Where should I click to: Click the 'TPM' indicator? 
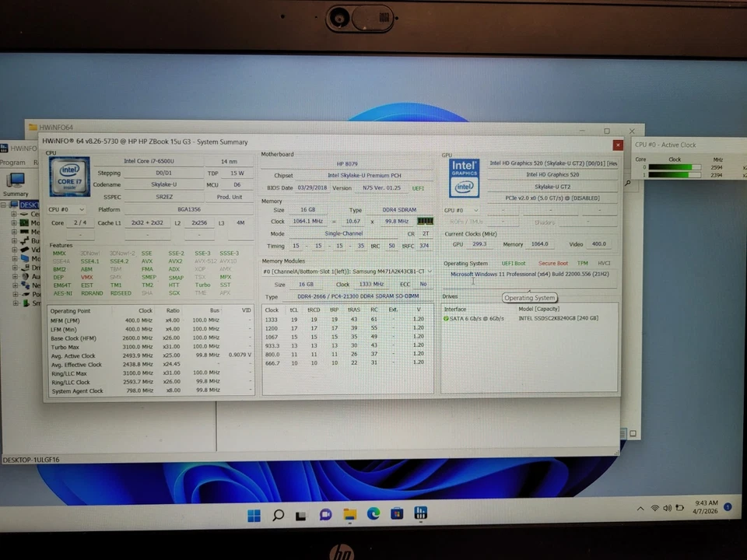(x=582, y=264)
